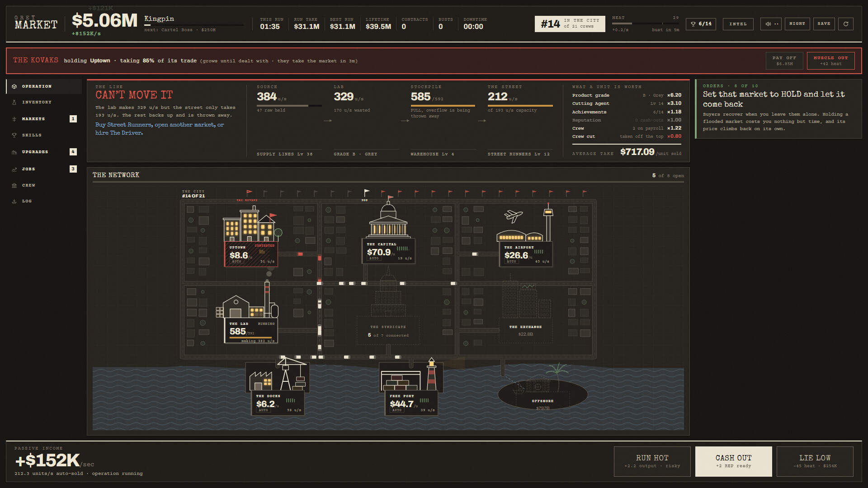The image size is (868, 488).
Task: Click the LIE LOW button
Action: pyautogui.click(x=815, y=461)
